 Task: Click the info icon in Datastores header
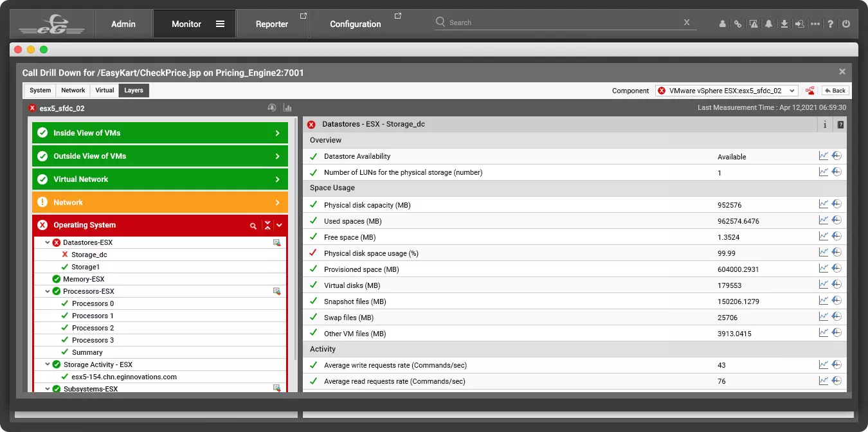[825, 125]
